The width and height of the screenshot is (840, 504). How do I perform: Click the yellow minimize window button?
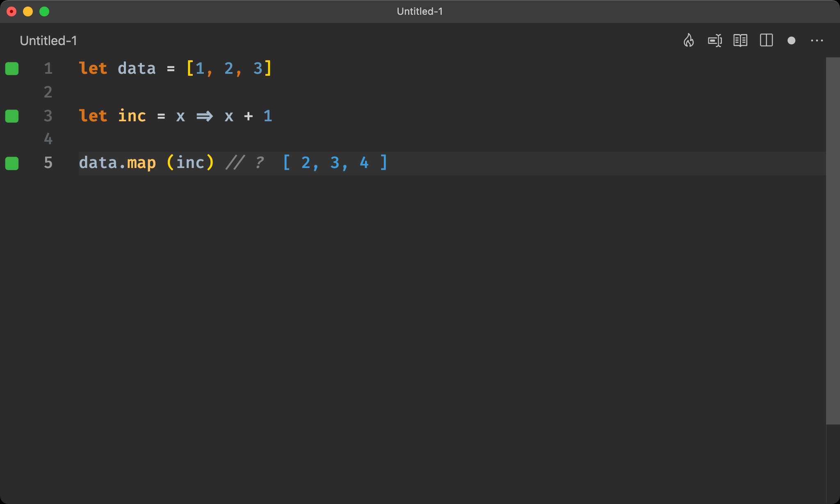28,11
